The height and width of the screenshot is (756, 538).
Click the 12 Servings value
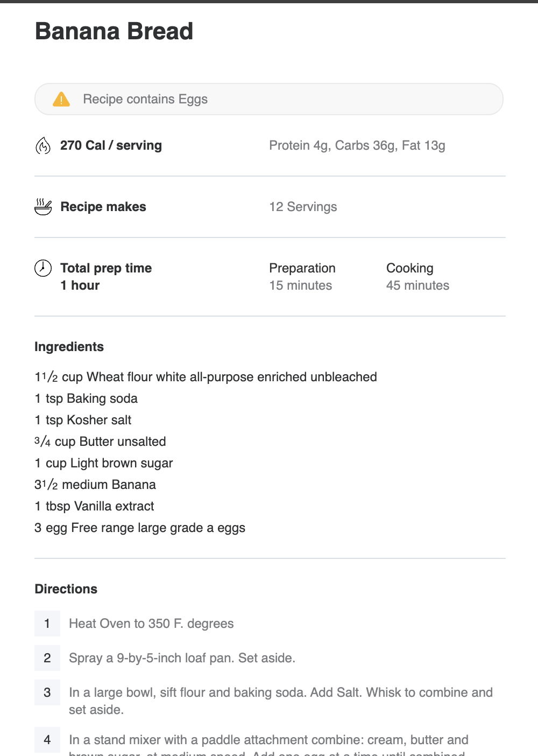tap(303, 207)
